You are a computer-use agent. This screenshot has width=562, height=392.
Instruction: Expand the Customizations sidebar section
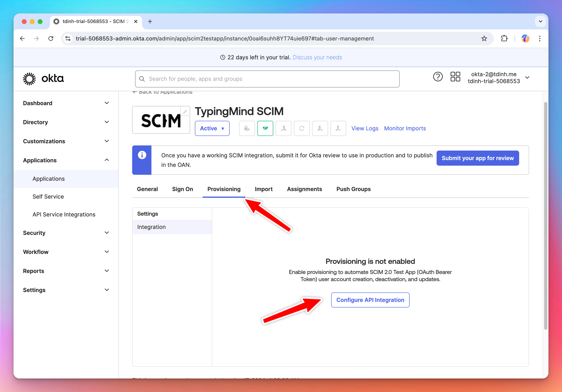point(66,141)
